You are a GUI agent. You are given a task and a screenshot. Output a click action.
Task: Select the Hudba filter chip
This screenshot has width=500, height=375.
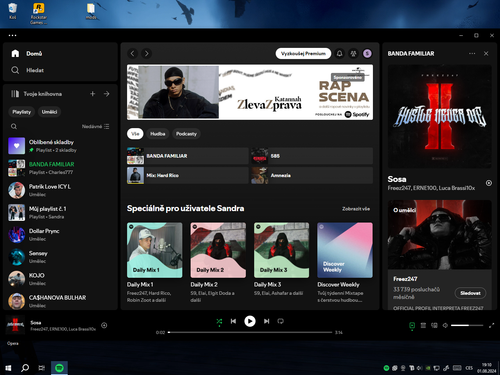click(158, 134)
